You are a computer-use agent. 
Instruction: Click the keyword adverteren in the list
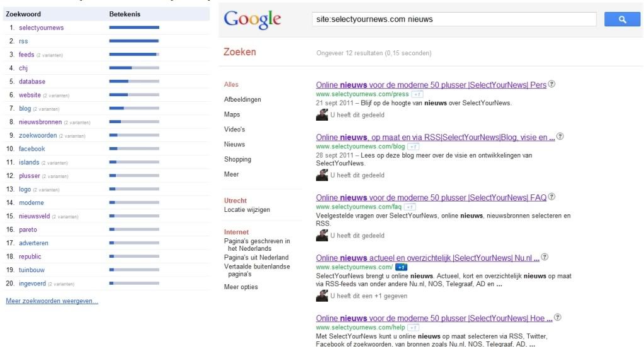tap(33, 243)
